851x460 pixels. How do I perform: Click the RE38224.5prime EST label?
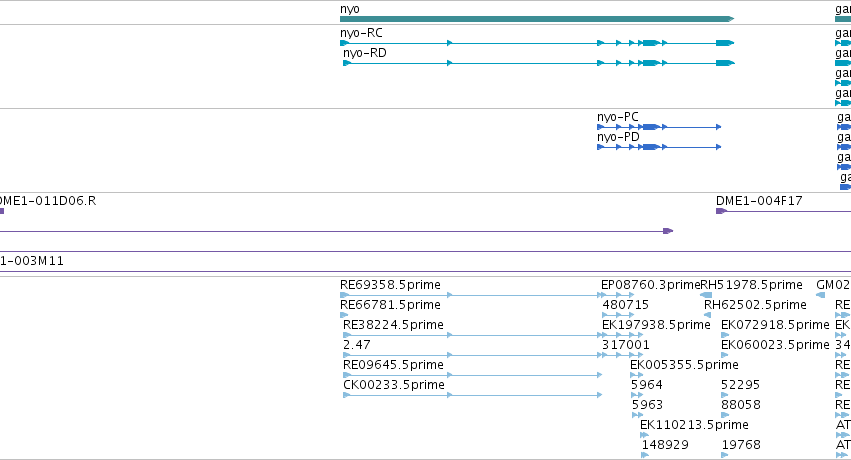point(393,325)
